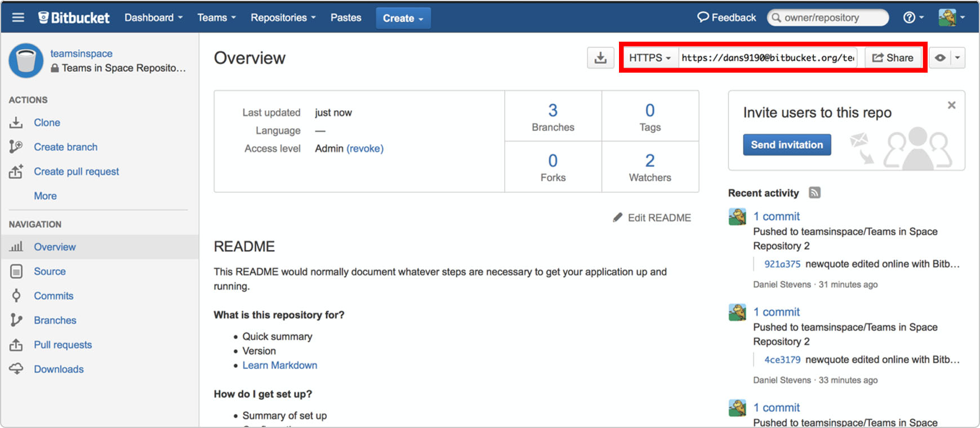View the 2 Watchers count
Screen dimensions: 980x428
650,167
